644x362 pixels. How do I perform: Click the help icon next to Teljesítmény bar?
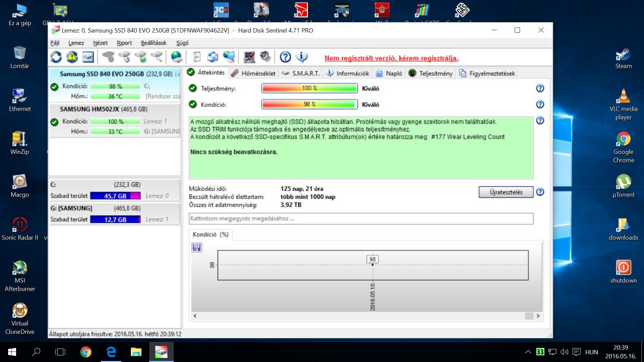(x=540, y=88)
